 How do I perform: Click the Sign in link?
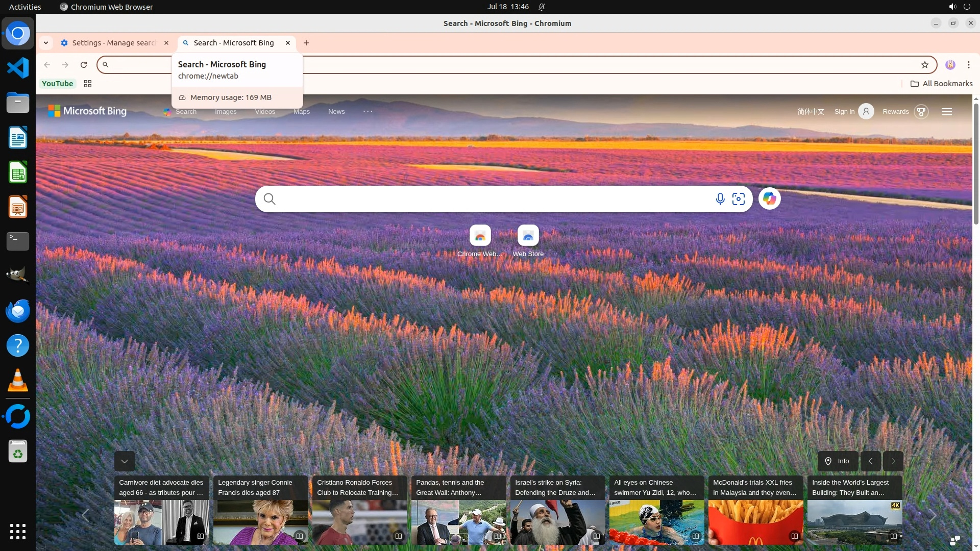844,112
